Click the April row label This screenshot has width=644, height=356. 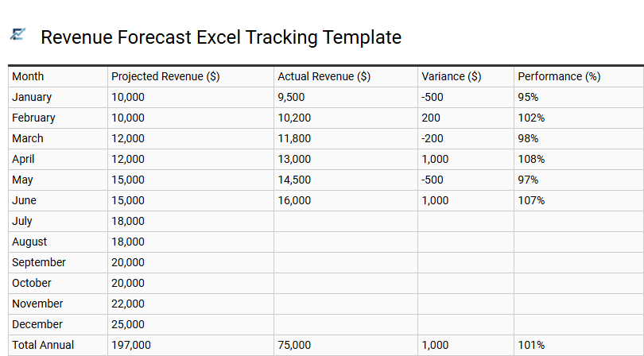pyautogui.click(x=23, y=159)
